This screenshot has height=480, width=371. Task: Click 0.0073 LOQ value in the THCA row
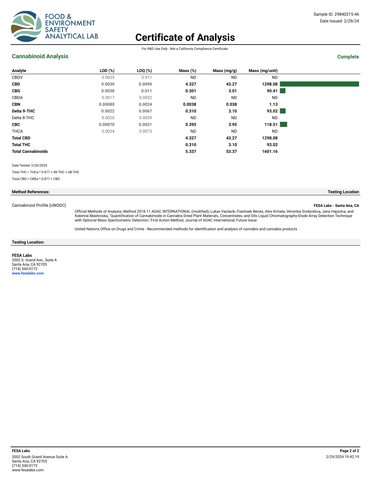[145, 131]
